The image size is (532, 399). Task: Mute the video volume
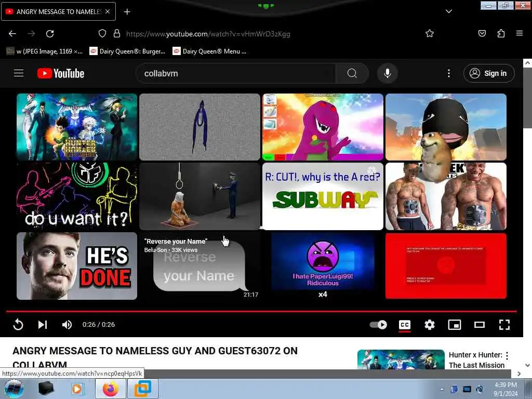pos(67,325)
